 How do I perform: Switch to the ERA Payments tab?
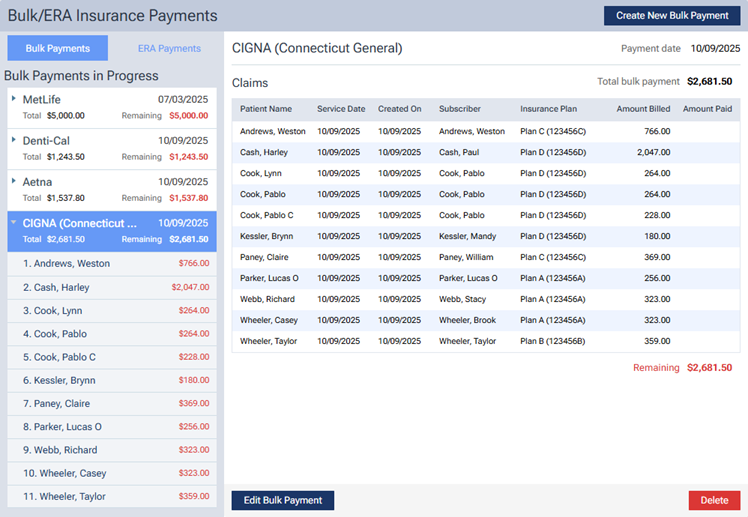(169, 48)
